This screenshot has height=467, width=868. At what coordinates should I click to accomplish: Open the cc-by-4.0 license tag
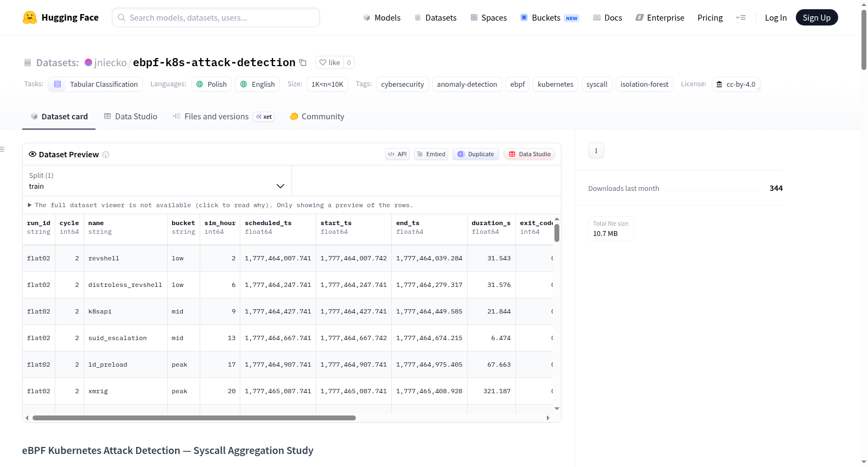point(736,84)
